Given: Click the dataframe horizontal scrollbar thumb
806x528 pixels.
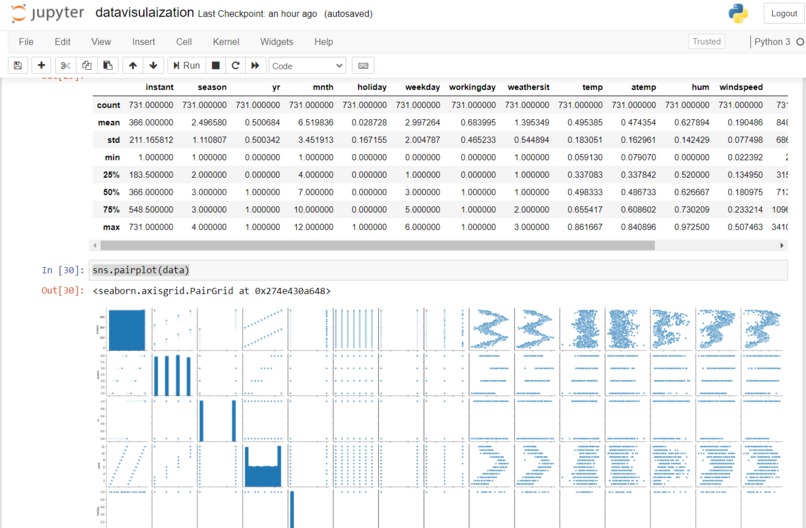Looking at the screenshot, I should [x=378, y=246].
